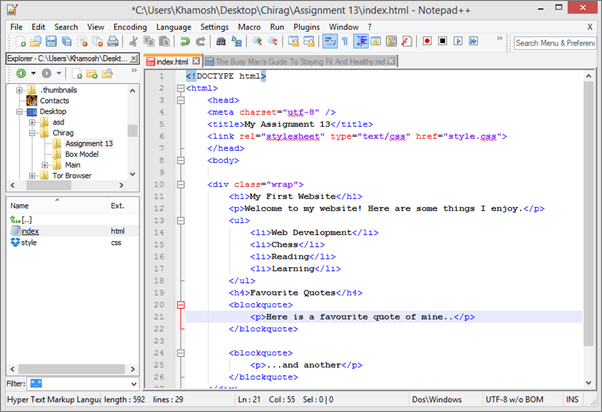Open the Encoding menu
The height and width of the screenshot is (412, 602).
click(x=129, y=25)
